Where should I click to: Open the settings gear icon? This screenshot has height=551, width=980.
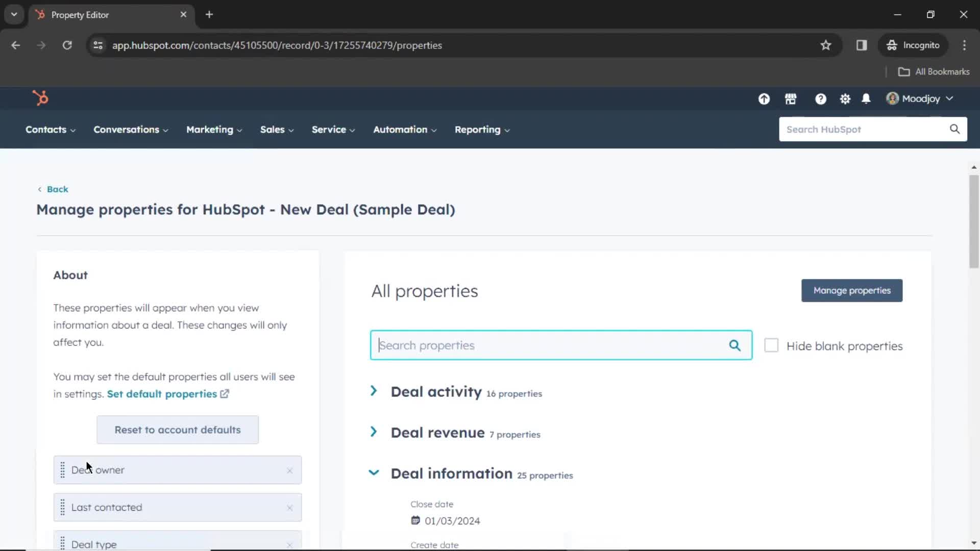[x=845, y=99]
